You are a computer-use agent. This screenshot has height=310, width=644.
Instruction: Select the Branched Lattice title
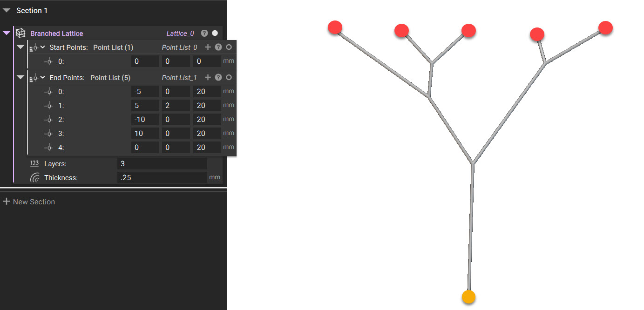(x=57, y=34)
